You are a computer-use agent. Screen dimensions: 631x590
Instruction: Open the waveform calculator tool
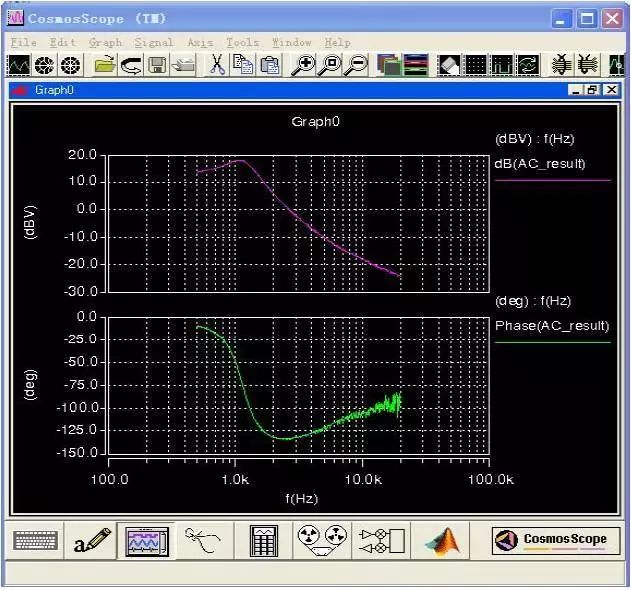264,540
